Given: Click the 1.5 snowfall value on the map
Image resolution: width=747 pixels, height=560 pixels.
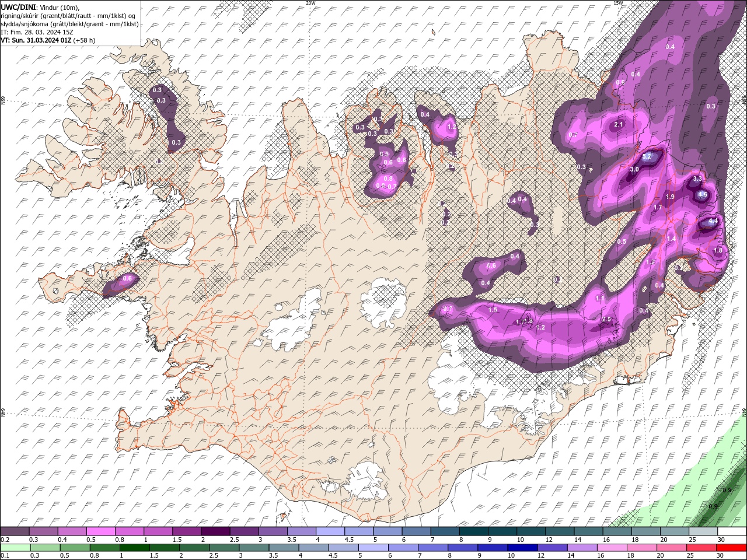Looking at the screenshot, I should (493, 310).
